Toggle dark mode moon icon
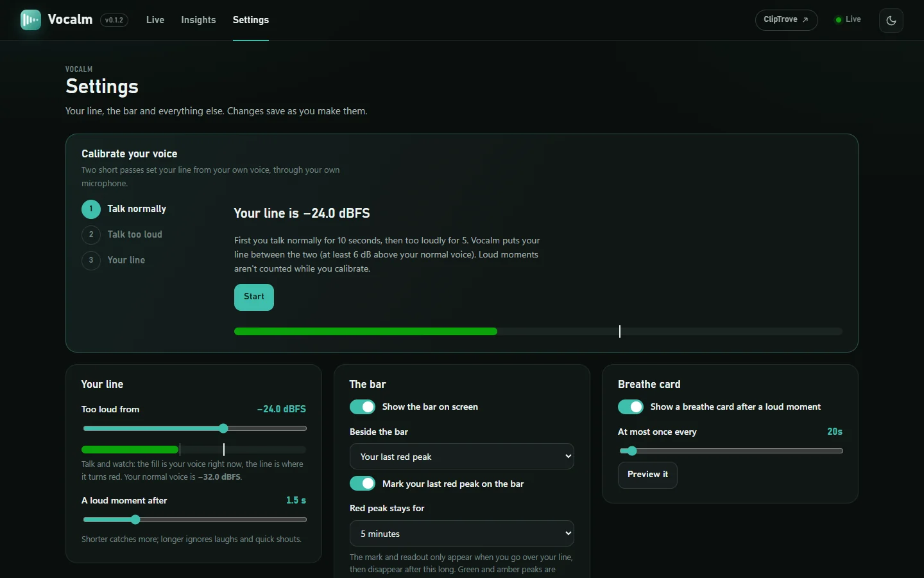The image size is (924, 578). [x=891, y=21]
